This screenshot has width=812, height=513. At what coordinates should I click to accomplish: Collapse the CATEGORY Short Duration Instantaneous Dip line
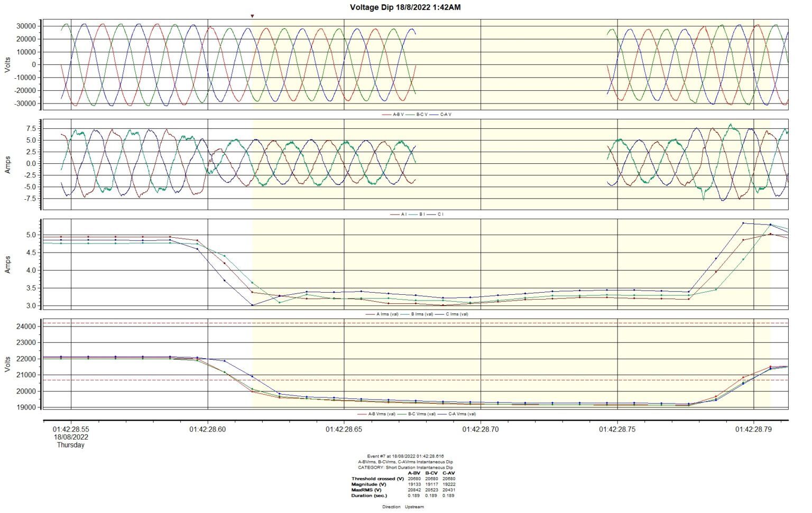pyautogui.click(x=406, y=467)
